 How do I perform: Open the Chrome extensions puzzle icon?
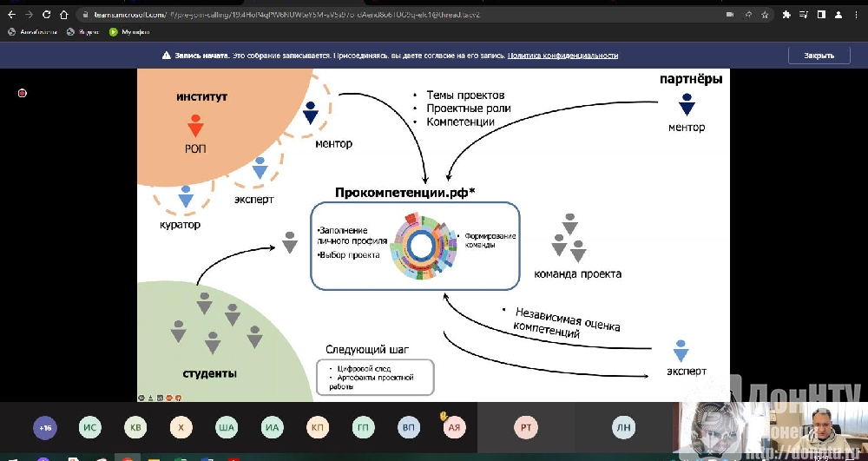[x=786, y=15]
